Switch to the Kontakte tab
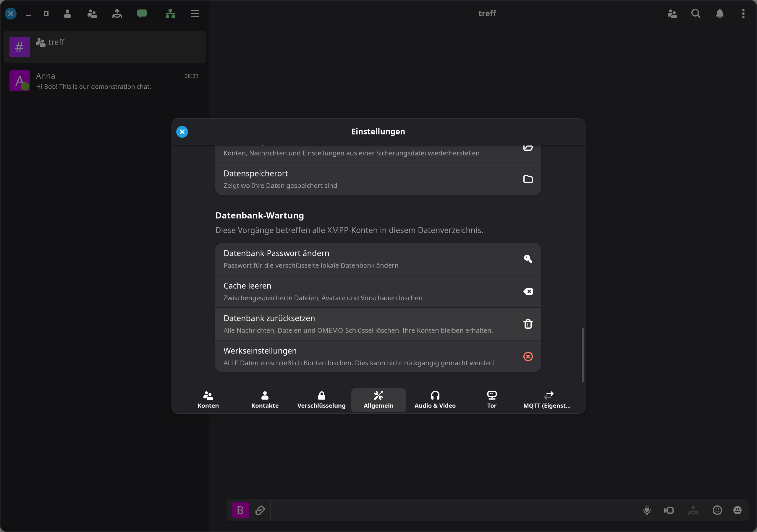 [x=265, y=400]
